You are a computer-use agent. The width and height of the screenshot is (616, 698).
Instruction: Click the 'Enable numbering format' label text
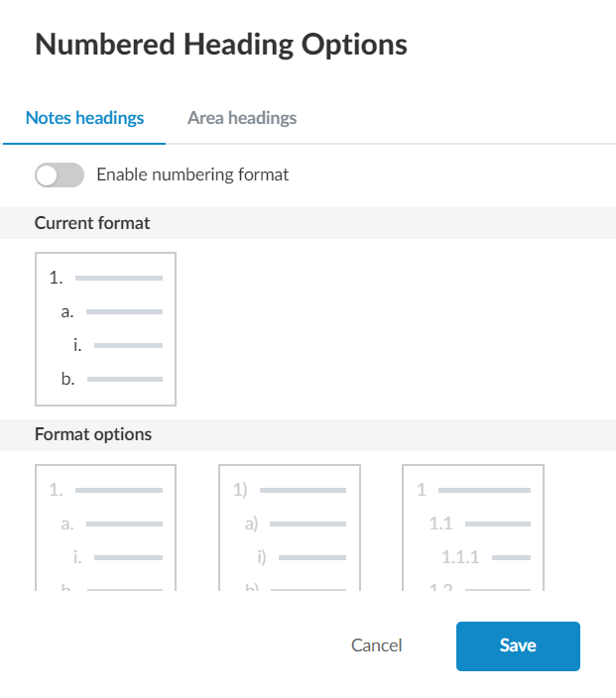pyautogui.click(x=192, y=175)
